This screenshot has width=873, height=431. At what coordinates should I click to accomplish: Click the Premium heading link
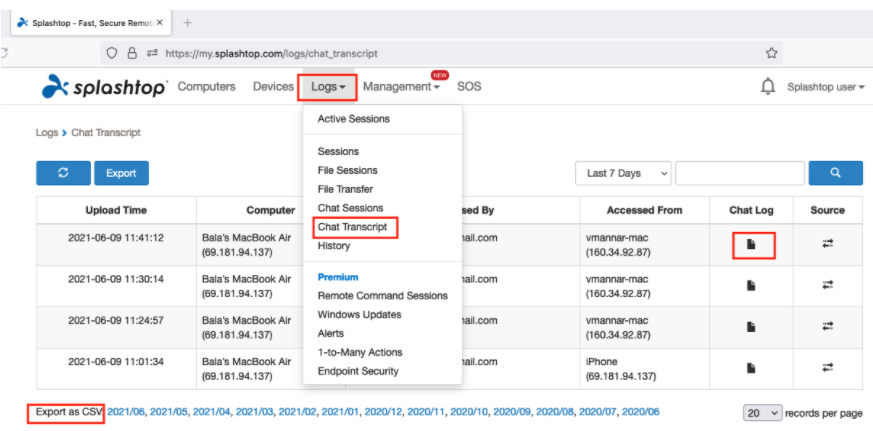coord(338,277)
